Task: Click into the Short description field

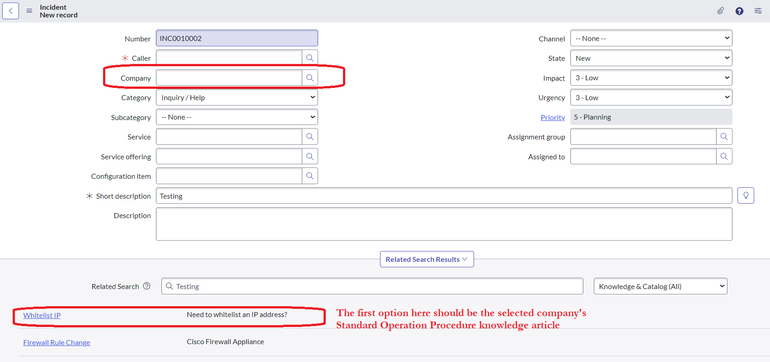Action: (444, 195)
